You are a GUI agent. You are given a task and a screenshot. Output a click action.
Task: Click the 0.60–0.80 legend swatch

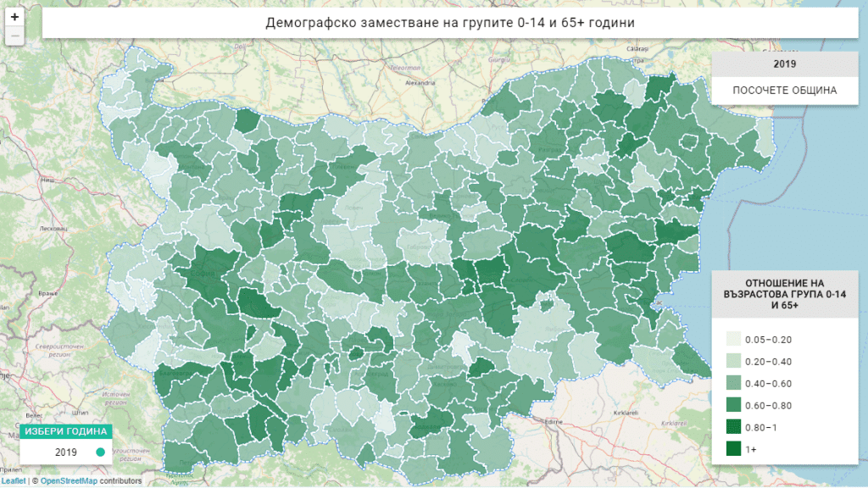[x=732, y=405]
